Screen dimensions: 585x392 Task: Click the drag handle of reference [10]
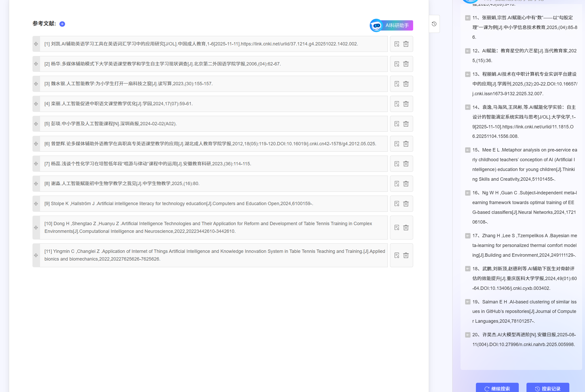36,227
